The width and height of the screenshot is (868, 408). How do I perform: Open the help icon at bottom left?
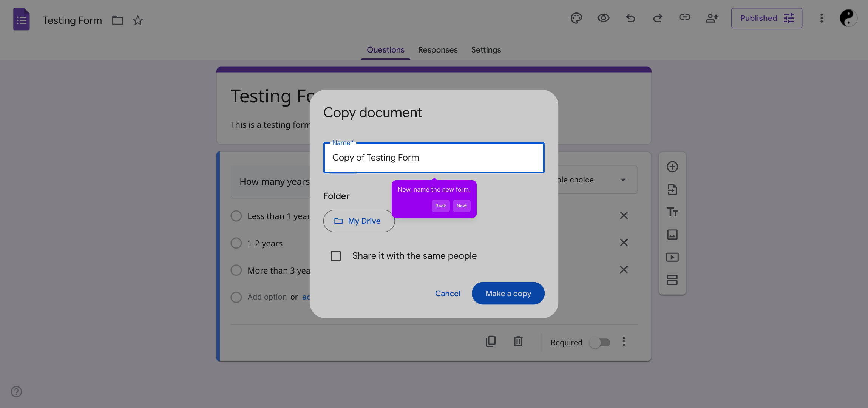coord(16,391)
